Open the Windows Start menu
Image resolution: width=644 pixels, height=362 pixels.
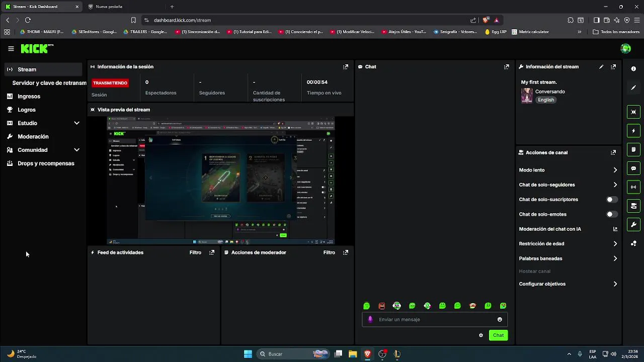(248, 354)
